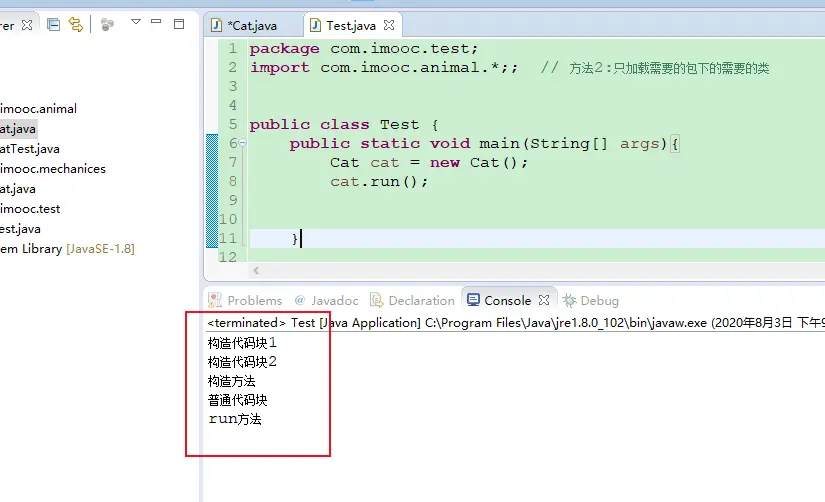Click the 'Cat cat = new Cat();' line
Viewport: 825px width, 502px height.
click(x=429, y=163)
